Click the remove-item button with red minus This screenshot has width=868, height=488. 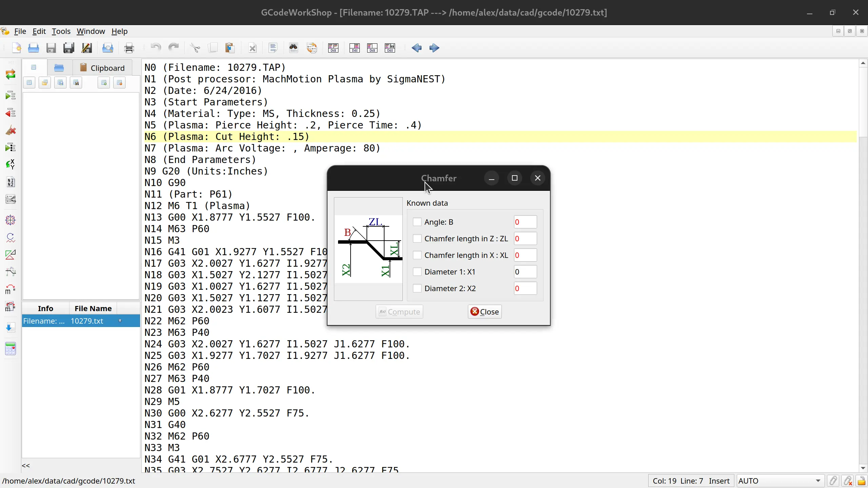[119, 83]
